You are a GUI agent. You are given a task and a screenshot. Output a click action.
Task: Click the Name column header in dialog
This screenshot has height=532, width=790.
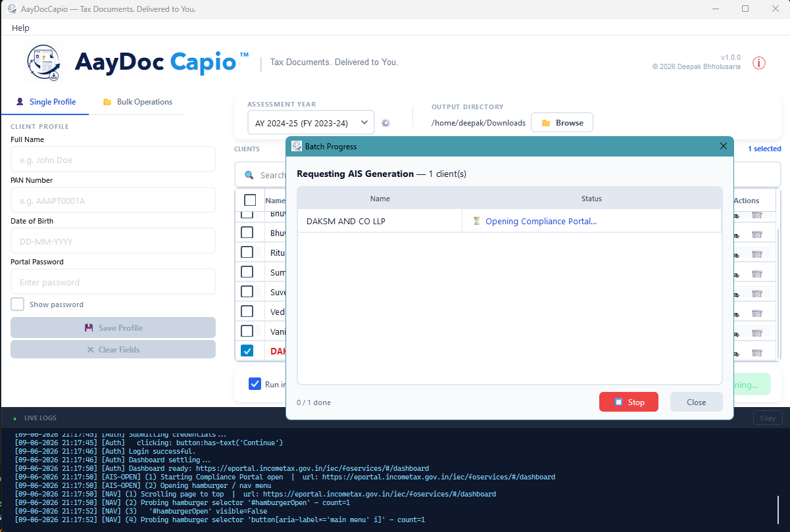pos(380,199)
